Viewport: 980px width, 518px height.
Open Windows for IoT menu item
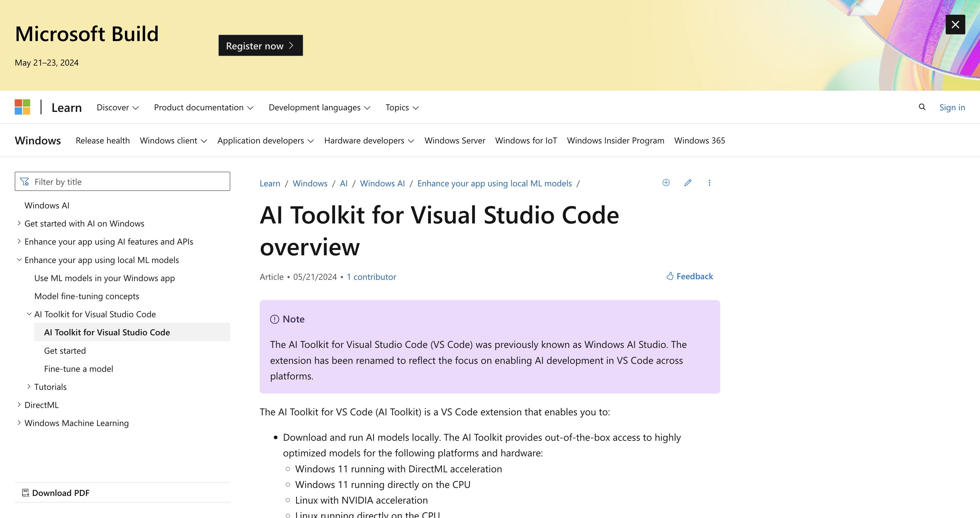(x=526, y=141)
